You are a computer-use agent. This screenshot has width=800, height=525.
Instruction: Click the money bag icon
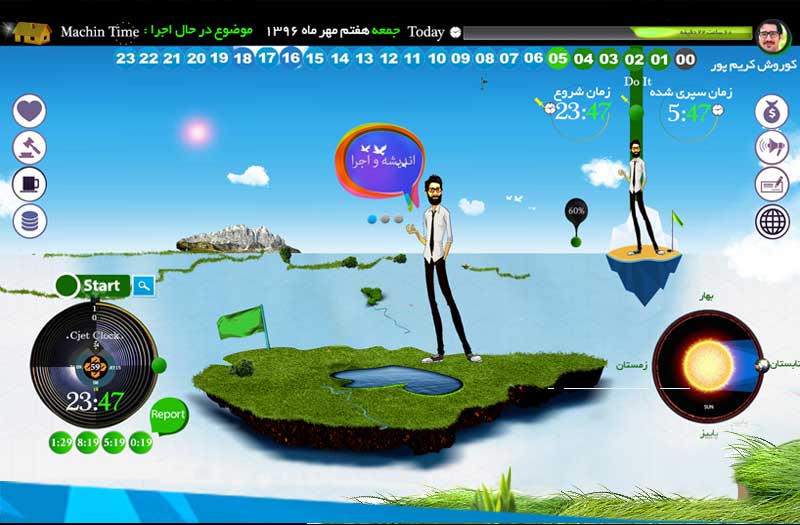772,110
